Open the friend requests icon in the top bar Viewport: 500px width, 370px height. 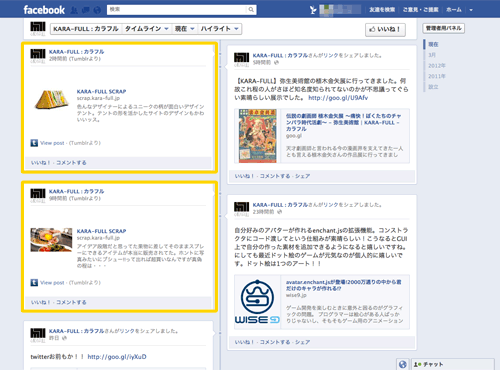[x=74, y=10]
